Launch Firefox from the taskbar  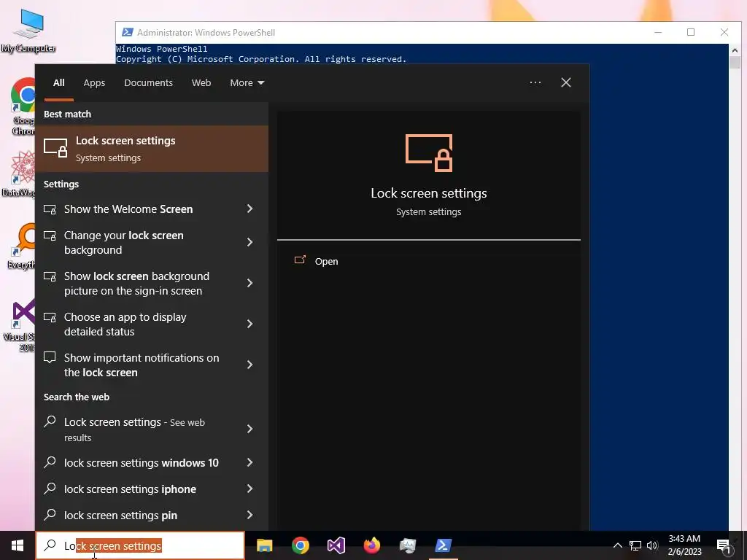[371, 545]
